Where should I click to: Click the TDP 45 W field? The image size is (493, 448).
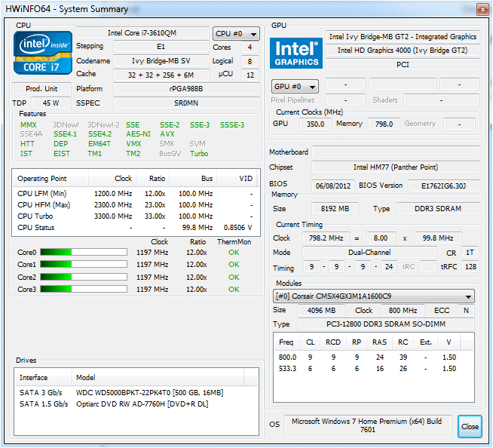tap(51, 103)
